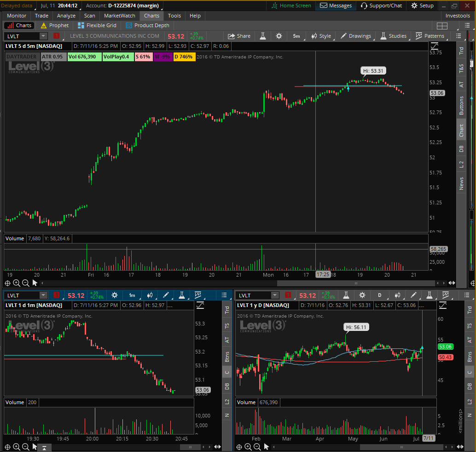The image size is (476, 452).
Task: Toggle the Trd side panel in main chart
Action: (461, 51)
